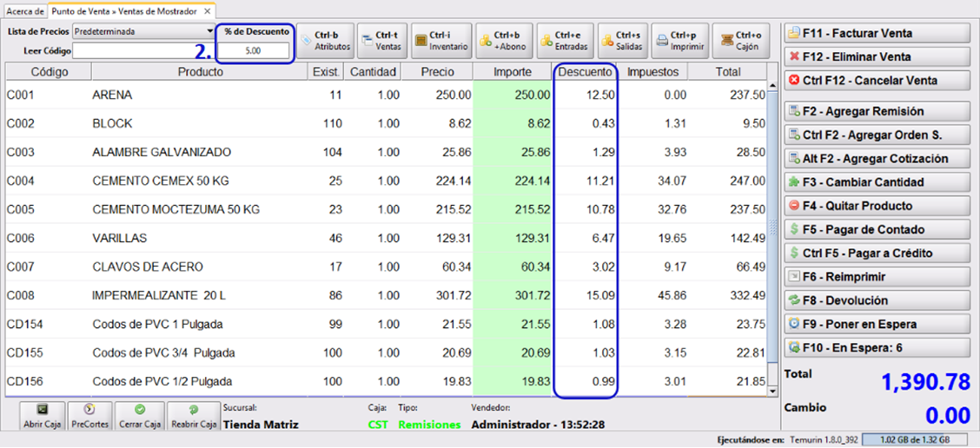The image size is (980, 448).
Task: Open Ctrl+o Cajón drawer button
Action: 742,41
